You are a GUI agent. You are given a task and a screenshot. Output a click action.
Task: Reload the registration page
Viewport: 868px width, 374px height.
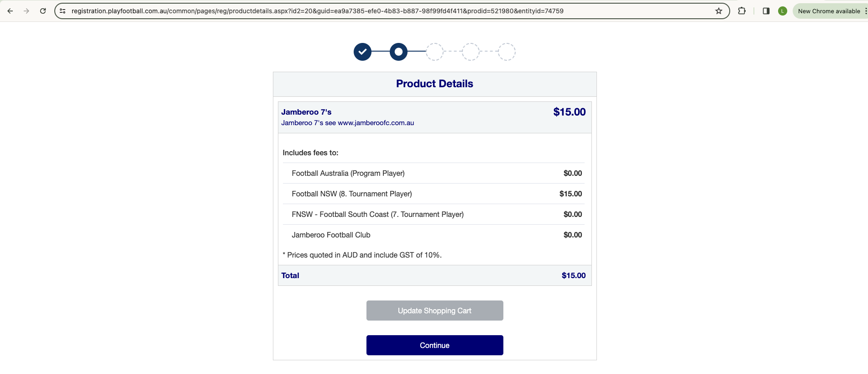pyautogui.click(x=43, y=11)
